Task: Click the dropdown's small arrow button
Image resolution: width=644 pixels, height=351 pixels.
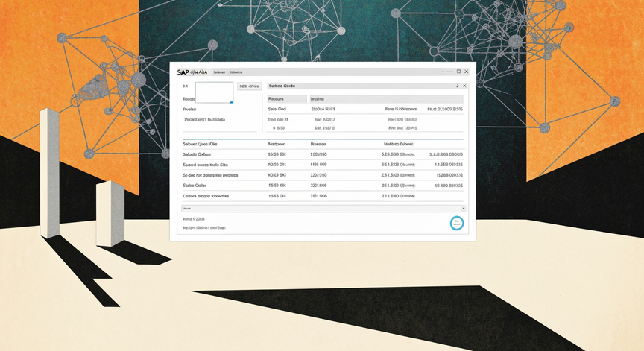Action: pyautogui.click(x=464, y=209)
